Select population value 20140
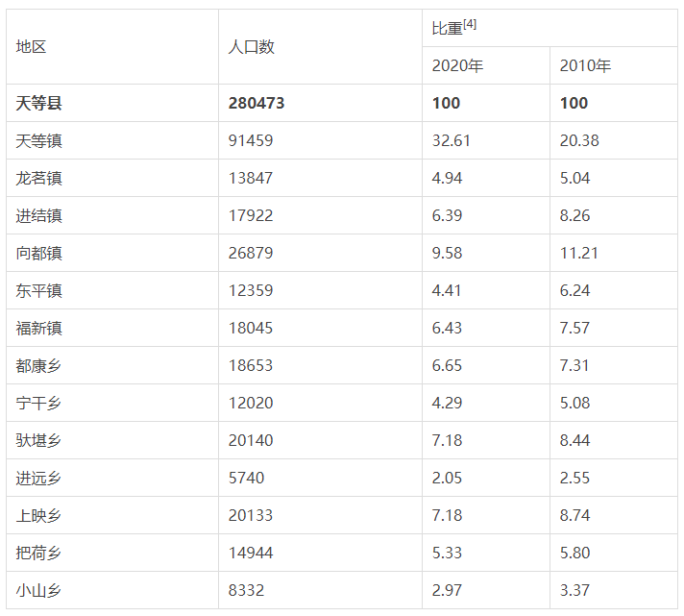Viewport: 684px width, 616px height. click(251, 441)
